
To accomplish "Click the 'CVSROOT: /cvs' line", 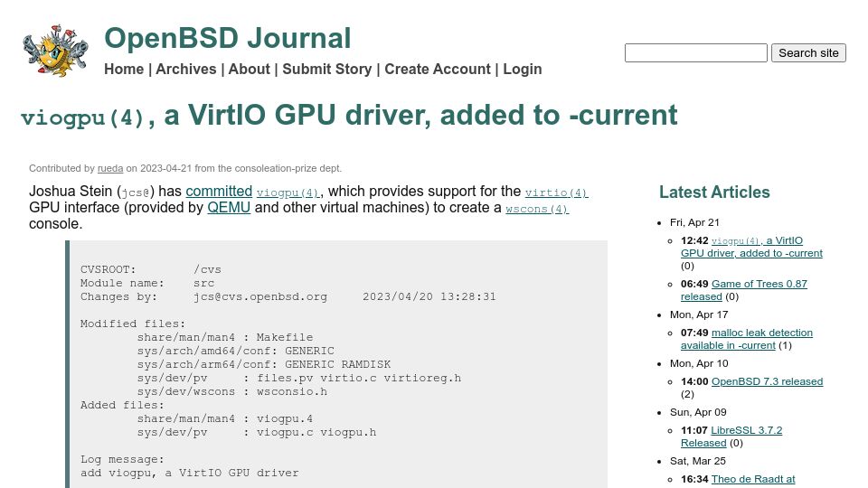I will pyautogui.click(x=151, y=269).
